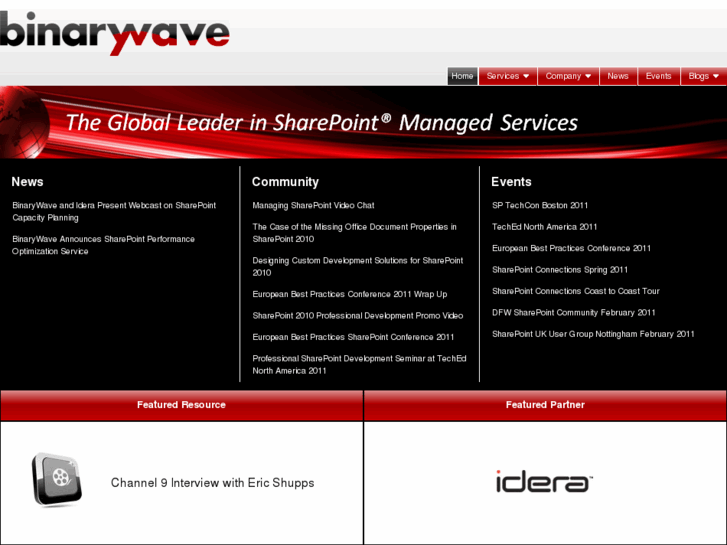Open DFW SharePoint Community February 2011
Image resolution: width=727 pixels, height=545 pixels.
click(x=574, y=313)
